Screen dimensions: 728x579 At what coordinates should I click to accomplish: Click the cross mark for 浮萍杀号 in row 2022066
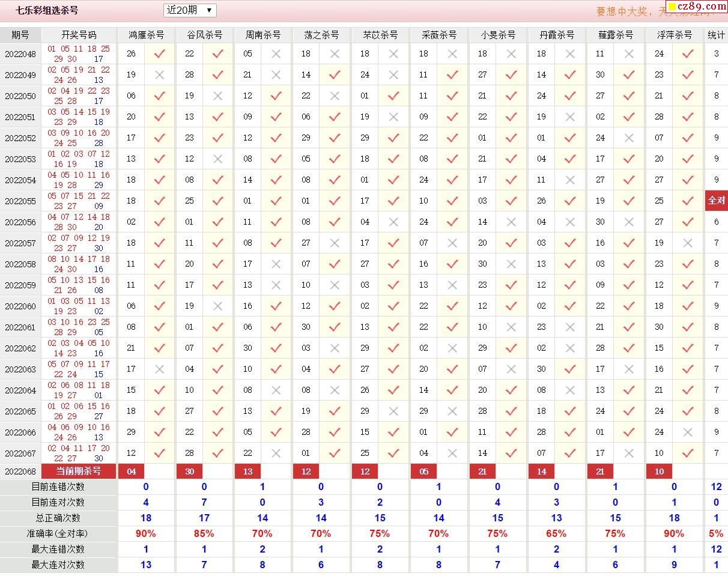pyautogui.click(x=688, y=432)
